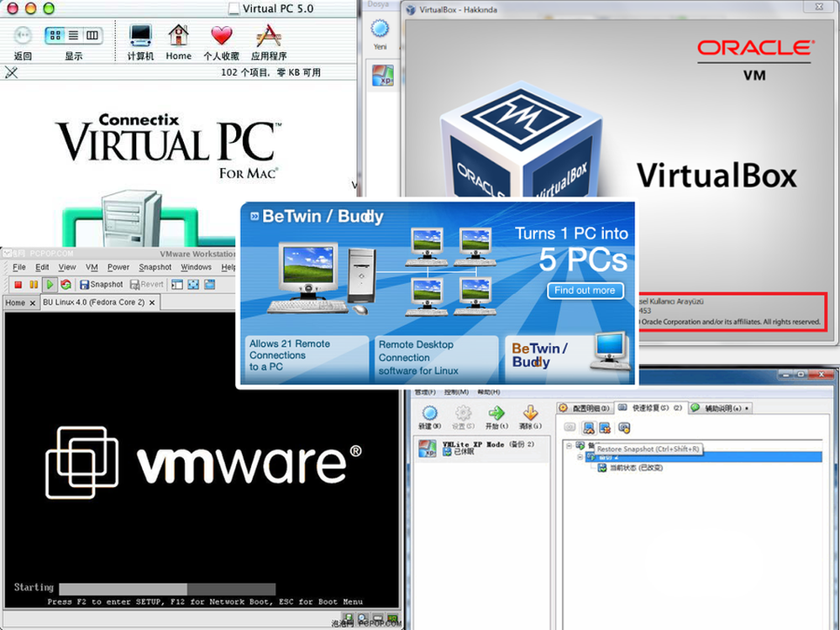Open the 帮助 menu in VMLite window
Screen dimensions: 840x630
(489, 392)
